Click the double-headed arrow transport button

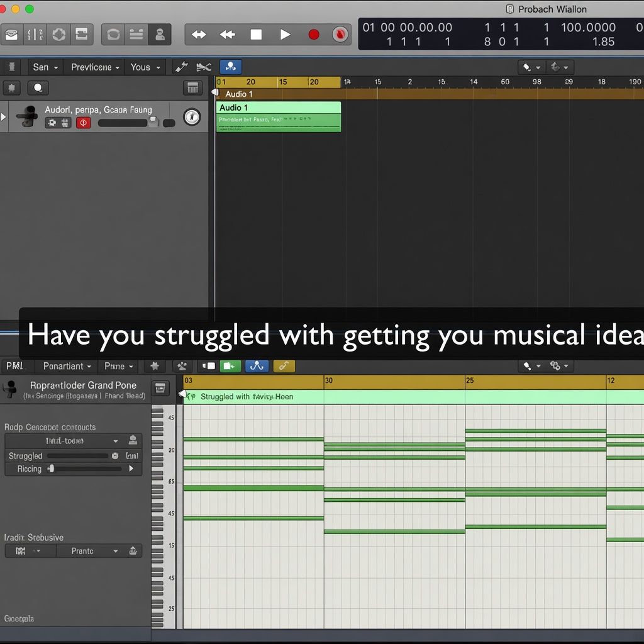199,35
